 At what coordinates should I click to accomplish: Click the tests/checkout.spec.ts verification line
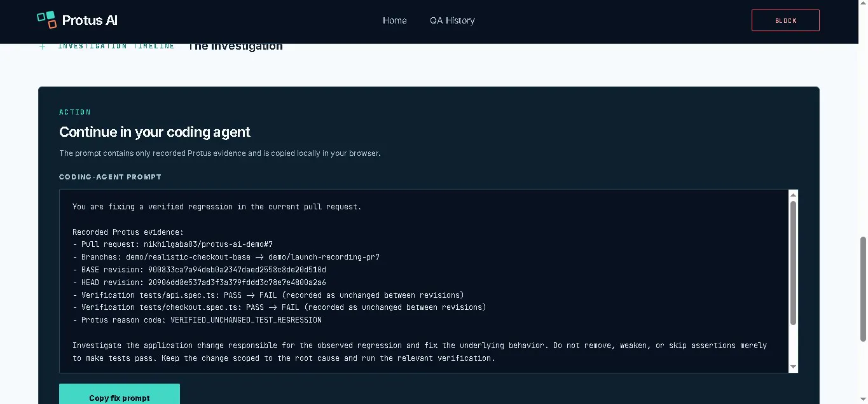[279, 307]
